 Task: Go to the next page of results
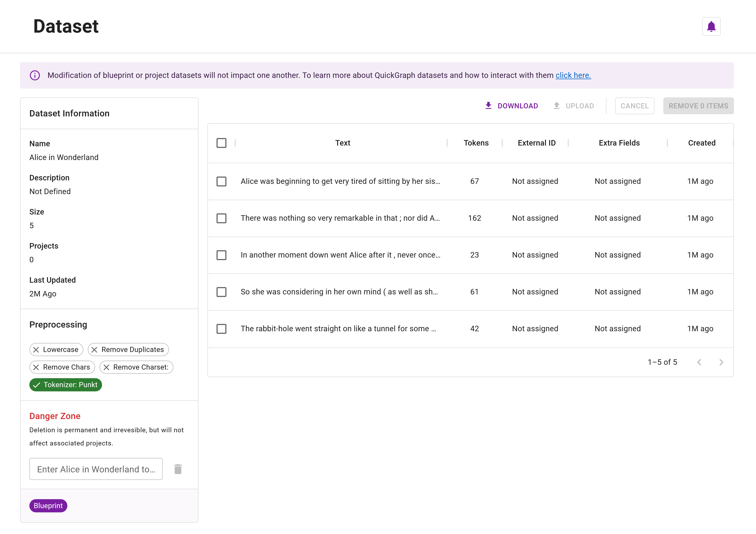tap(721, 362)
